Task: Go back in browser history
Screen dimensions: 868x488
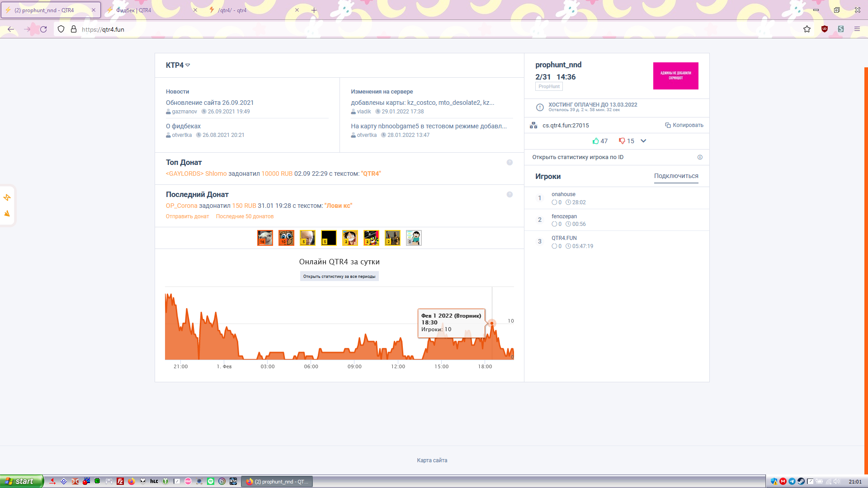Action: 11,29
